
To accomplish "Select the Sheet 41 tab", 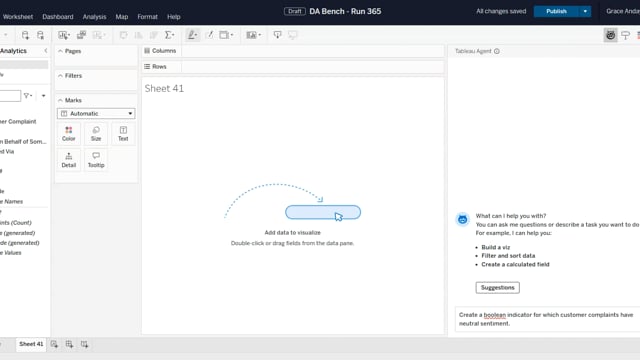I will coord(31,344).
